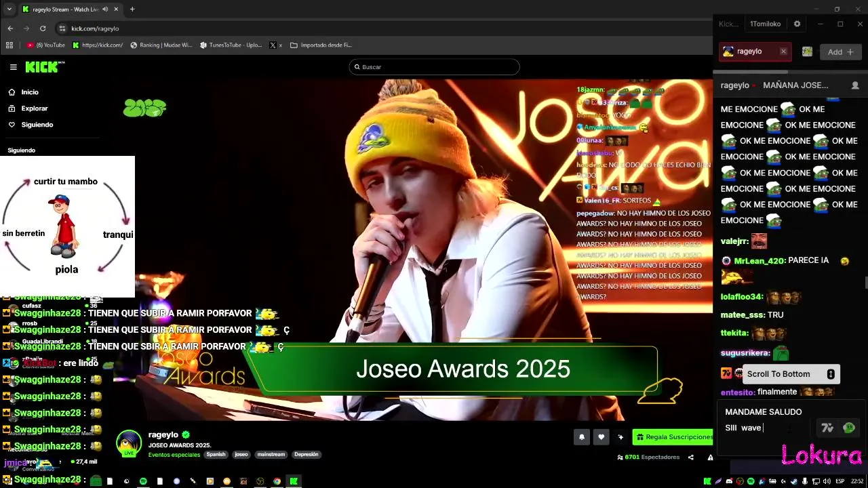Open the browser apps grid shortcut
Image resolution: width=868 pixels, height=488 pixels.
pyautogui.click(x=9, y=45)
